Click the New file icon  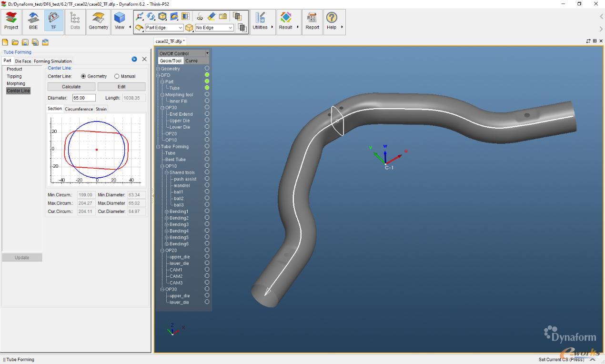click(5, 42)
